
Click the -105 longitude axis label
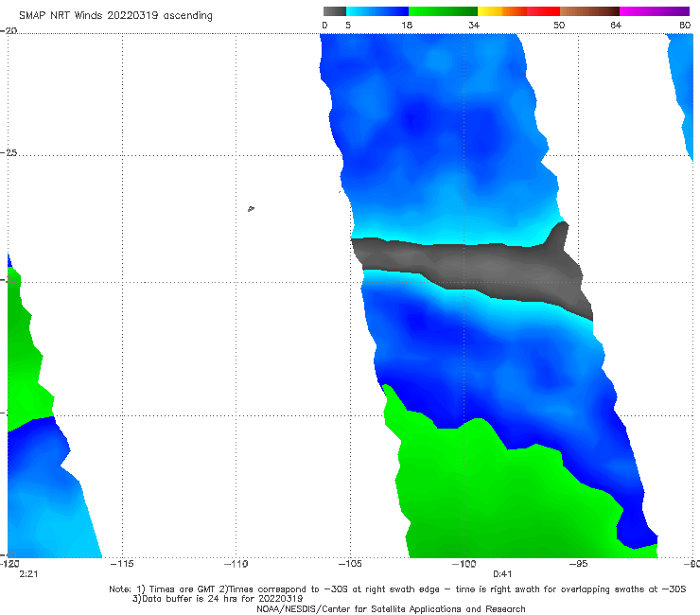350,564
